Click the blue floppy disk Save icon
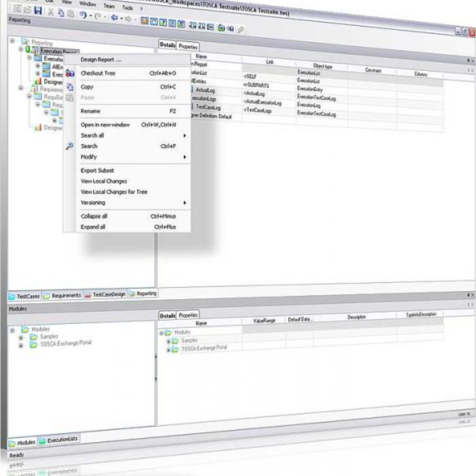476x476 pixels. [38, 11]
